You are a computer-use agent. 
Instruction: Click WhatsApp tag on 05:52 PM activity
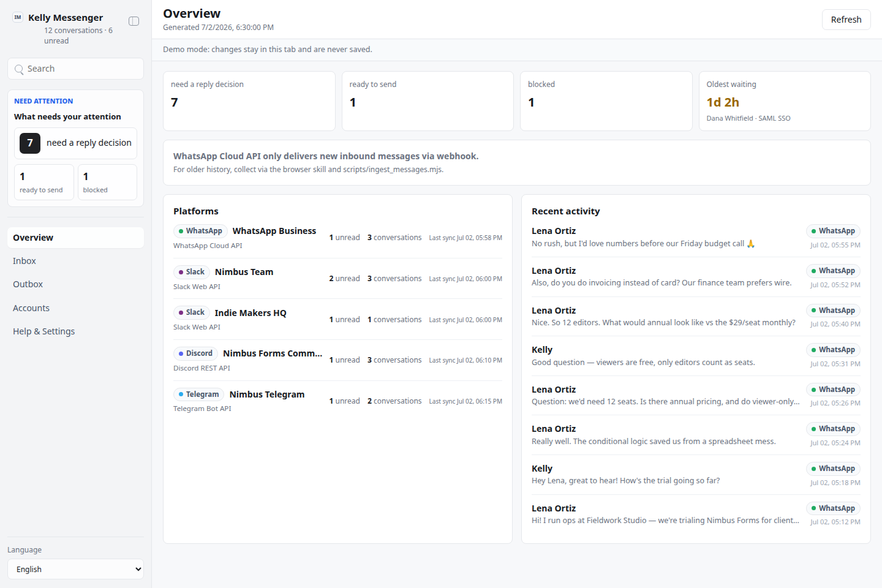coord(833,271)
